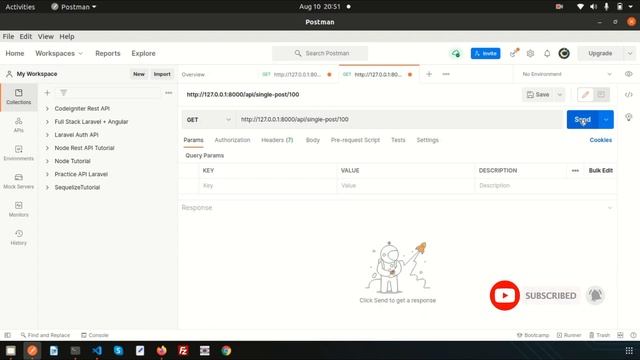This screenshot has width=640, height=360.
Task: Expand the Laravel Auth API collection
Action: [x=47, y=135]
